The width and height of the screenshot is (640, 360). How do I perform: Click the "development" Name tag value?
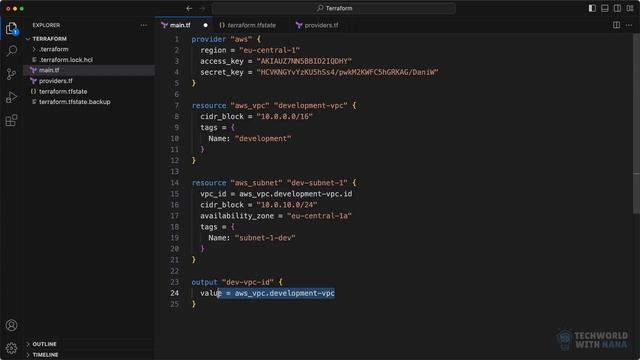(263, 138)
